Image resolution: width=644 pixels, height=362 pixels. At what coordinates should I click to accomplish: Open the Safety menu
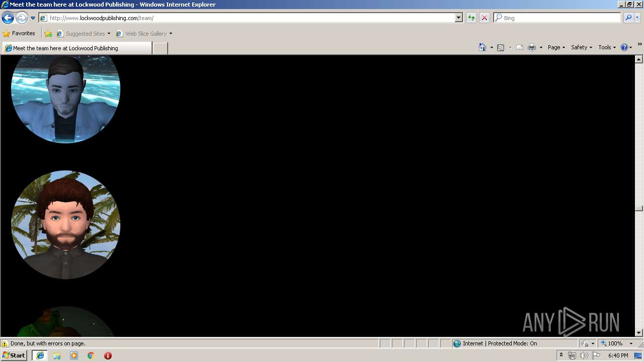click(581, 47)
